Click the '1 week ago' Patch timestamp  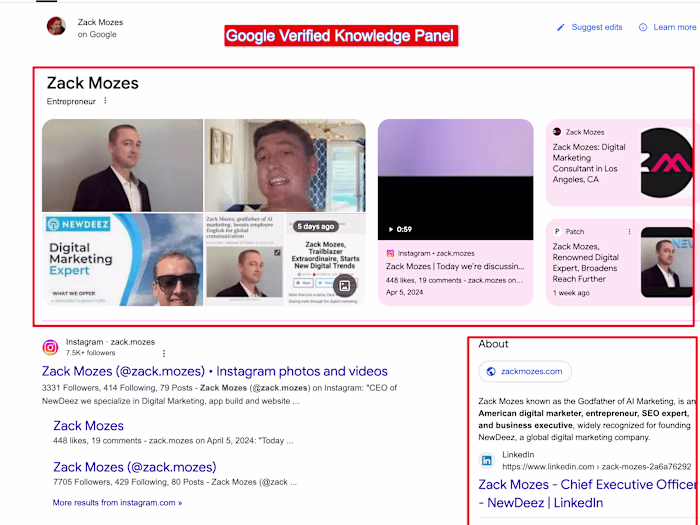(571, 293)
